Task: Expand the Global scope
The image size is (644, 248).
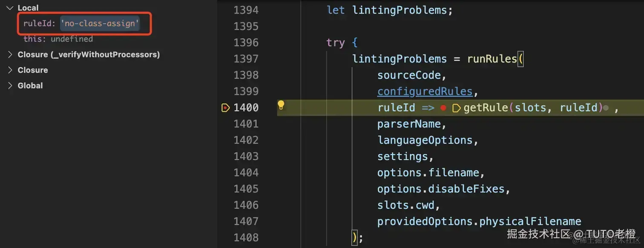Action: click(x=10, y=86)
